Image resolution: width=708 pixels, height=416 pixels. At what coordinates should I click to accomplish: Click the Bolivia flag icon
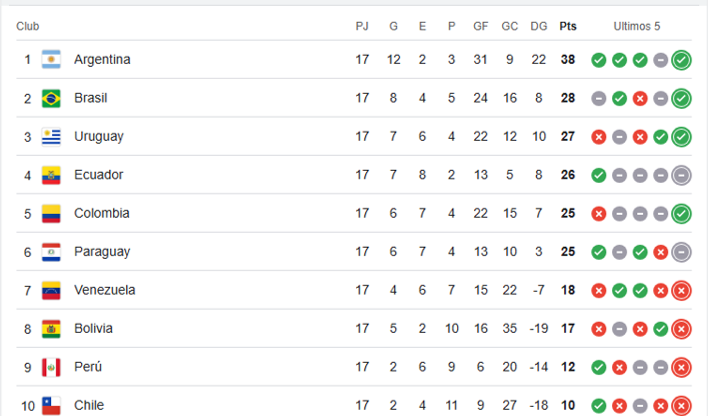pos(51,329)
